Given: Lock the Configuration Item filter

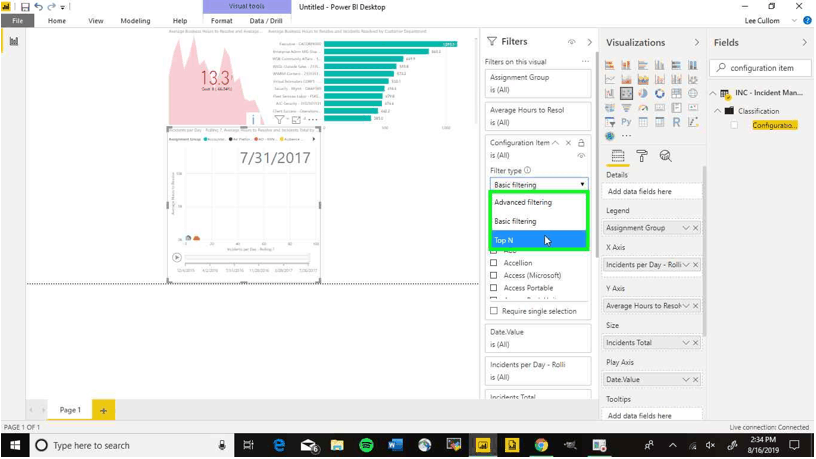Looking at the screenshot, I should pyautogui.click(x=581, y=143).
